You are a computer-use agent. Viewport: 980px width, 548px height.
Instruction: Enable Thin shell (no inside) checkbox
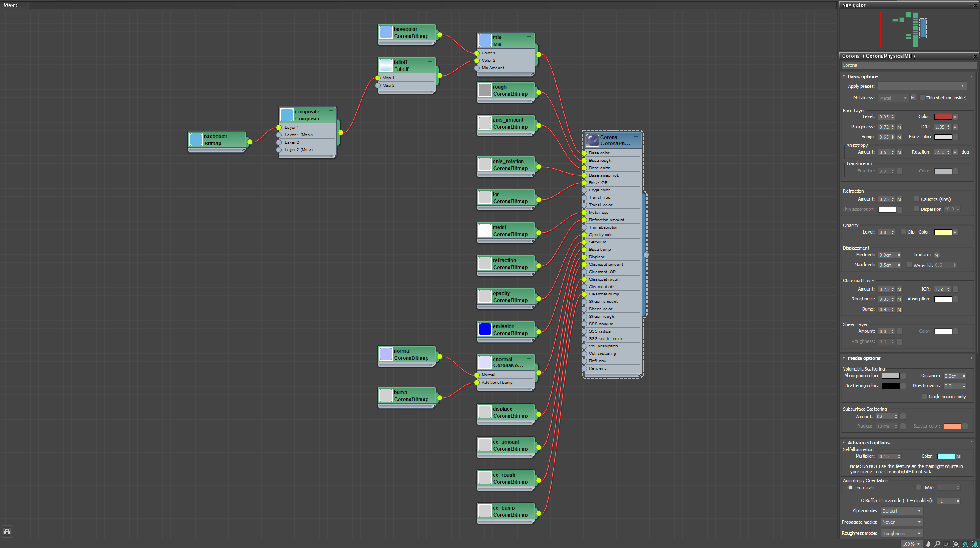[x=922, y=98]
